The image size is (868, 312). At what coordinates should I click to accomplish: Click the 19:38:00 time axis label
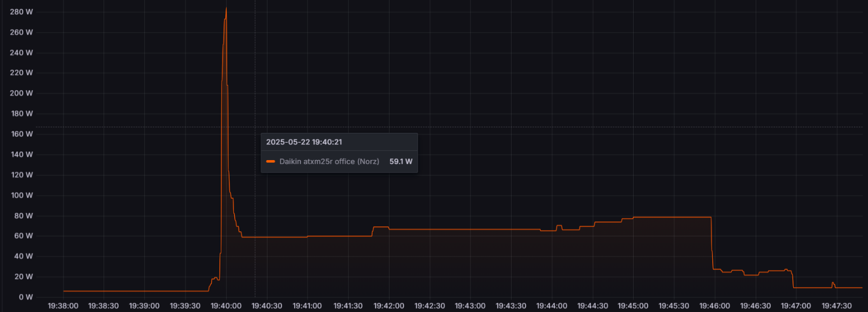63,306
